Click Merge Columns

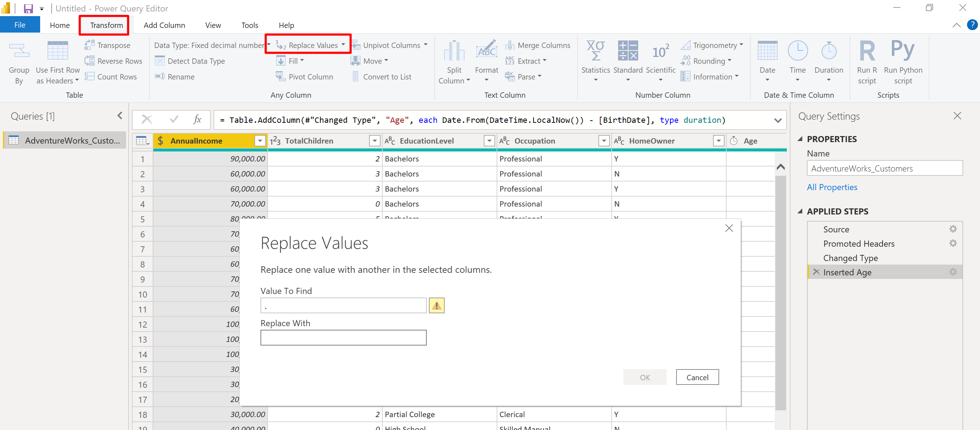tap(537, 45)
